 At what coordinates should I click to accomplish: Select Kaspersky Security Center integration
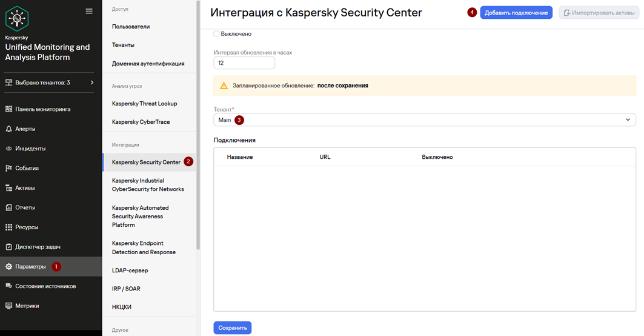pos(149,162)
